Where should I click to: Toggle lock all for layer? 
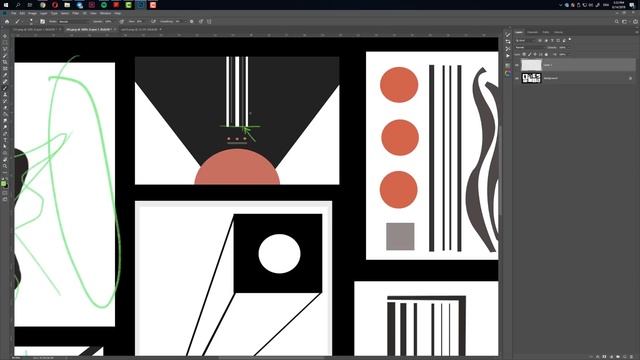[x=546, y=54]
